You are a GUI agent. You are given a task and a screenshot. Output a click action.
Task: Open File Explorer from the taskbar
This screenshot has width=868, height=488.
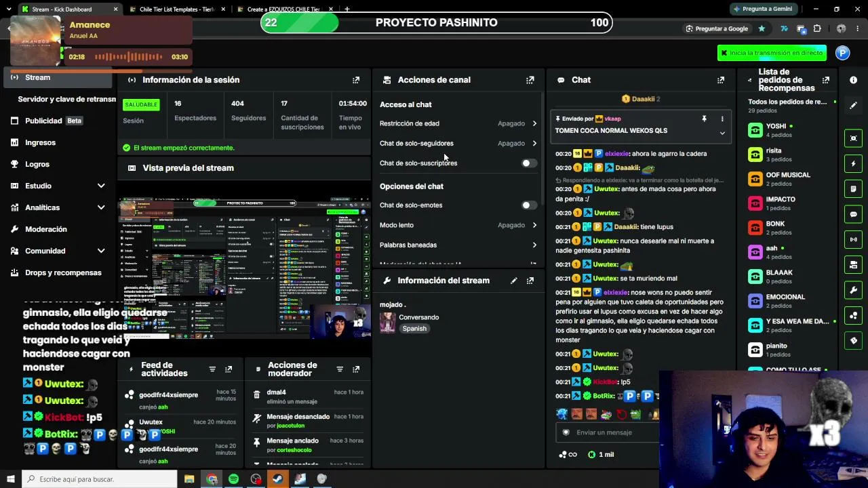(x=189, y=479)
